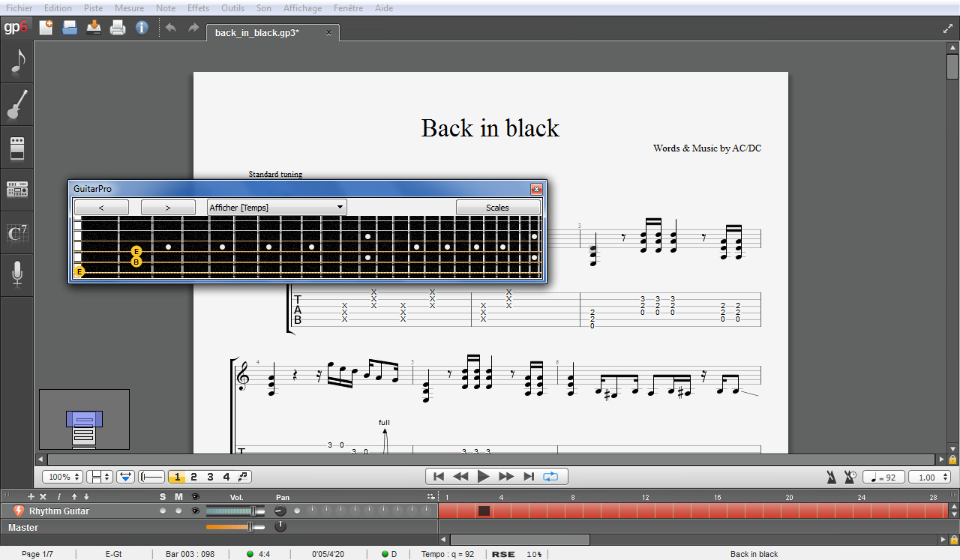The width and height of the screenshot is (960, 560).
Task: Fast forward to the next bar
Action: click(506, 476)
